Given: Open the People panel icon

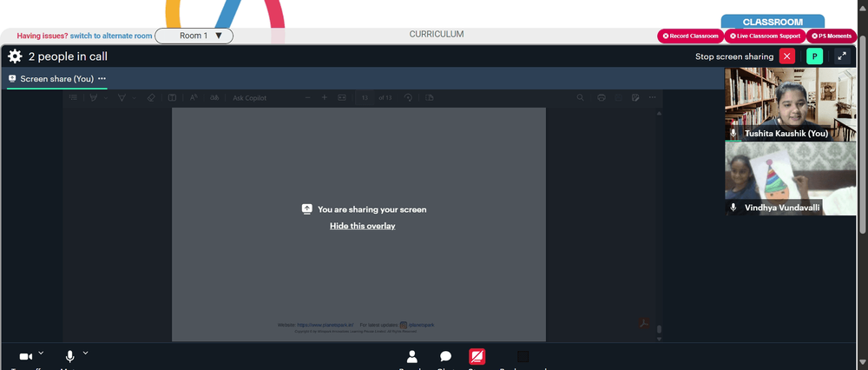Looking at the screenshot, I should tap(411, 356).
